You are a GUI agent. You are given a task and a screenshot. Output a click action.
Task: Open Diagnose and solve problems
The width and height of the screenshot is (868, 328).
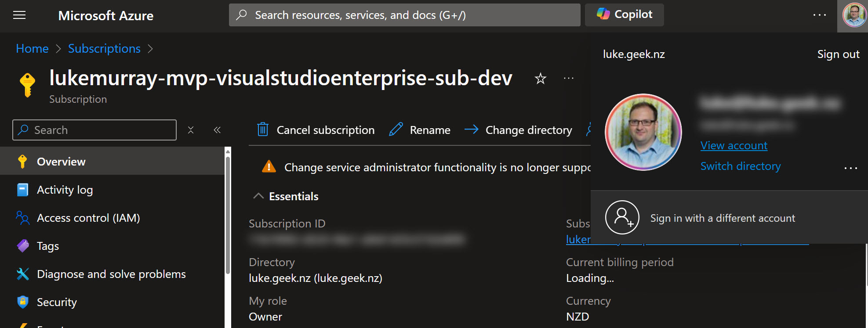[x=112, y=274]
